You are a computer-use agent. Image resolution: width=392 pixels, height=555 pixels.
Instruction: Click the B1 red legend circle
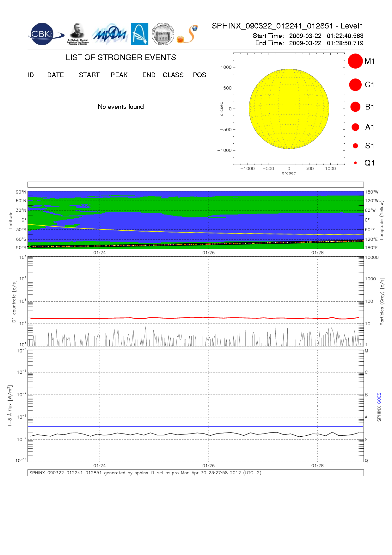pyautogui.click(x=355, y=107)
